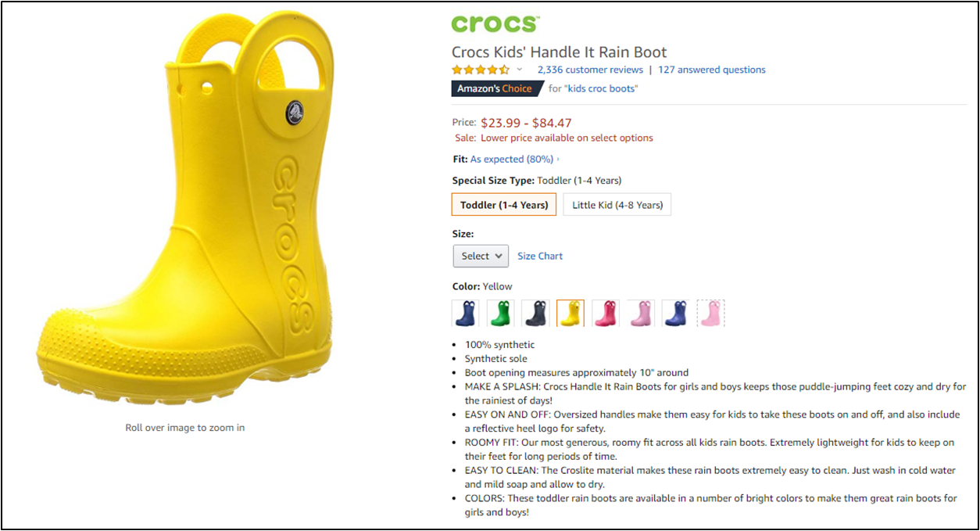
Task: Select the hot pink boot swatch
Action: 605,314
